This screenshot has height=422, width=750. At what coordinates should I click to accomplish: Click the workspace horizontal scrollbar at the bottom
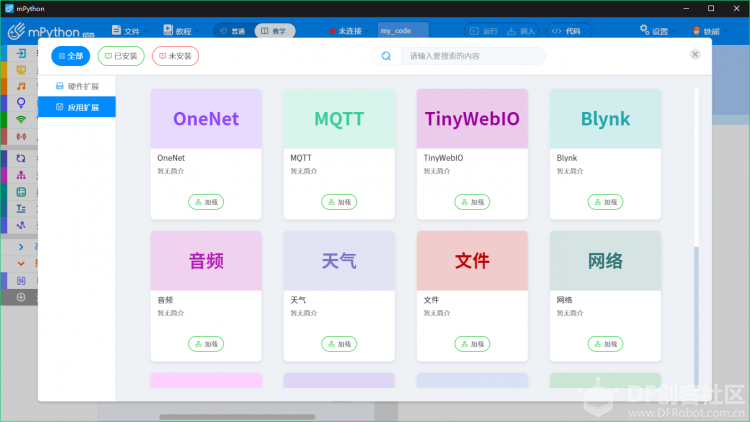point(237,417)
